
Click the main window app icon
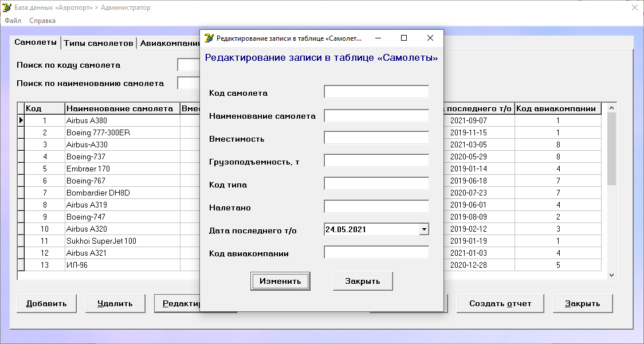6,7
